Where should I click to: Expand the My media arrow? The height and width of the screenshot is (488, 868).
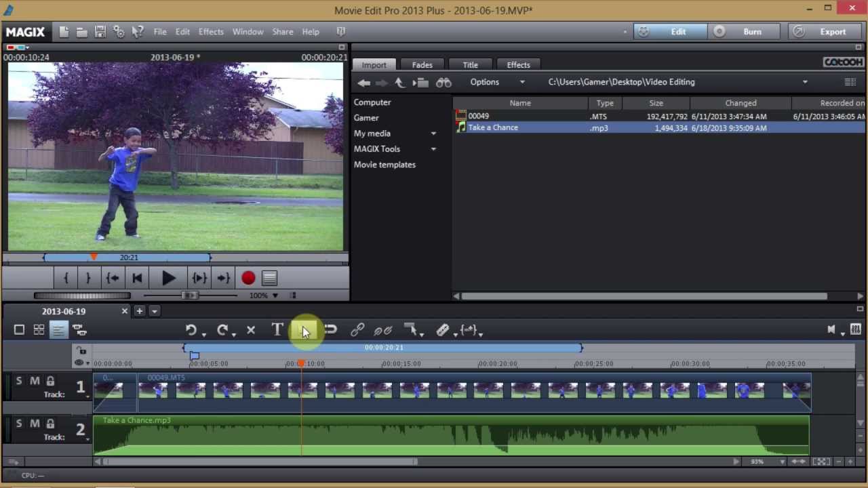click(433, 134)
